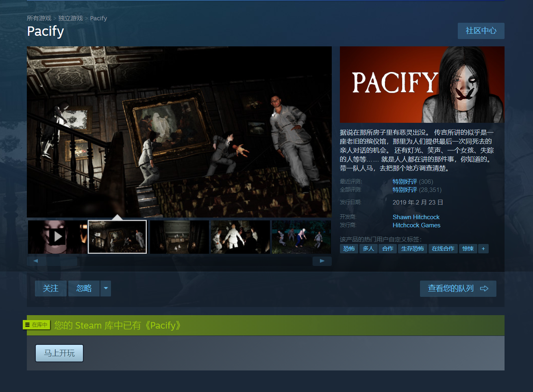Select the outdoor forest screenshot thumbnail
The height and width of the screenshot is (392, 533).
(x=301, y=237)
